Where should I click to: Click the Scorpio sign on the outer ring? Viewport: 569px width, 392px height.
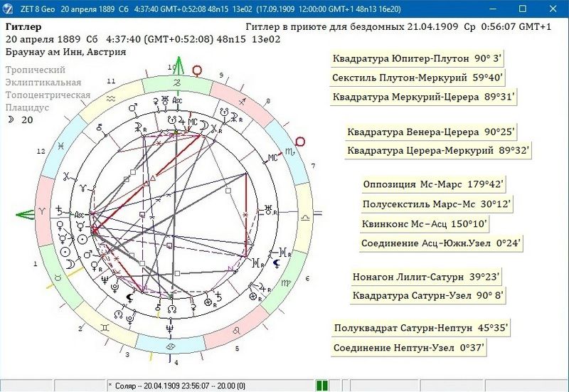(x=291, y=151)
